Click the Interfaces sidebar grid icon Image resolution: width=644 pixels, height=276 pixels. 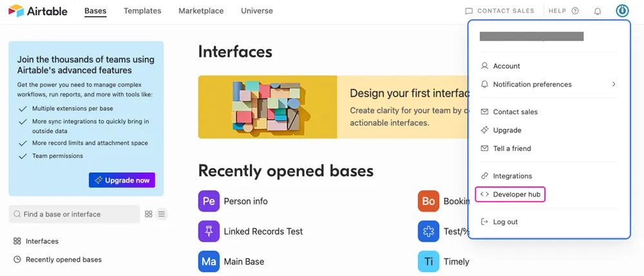pos(17,241)
